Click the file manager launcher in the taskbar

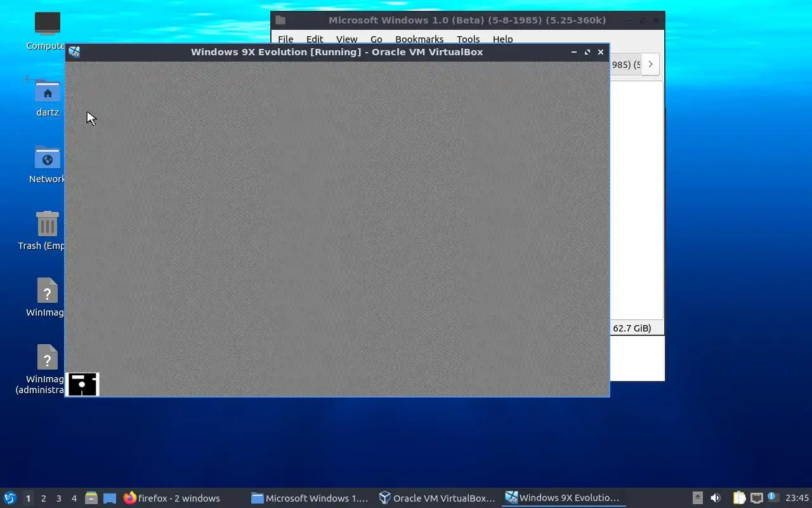click(x=91, y=498)
